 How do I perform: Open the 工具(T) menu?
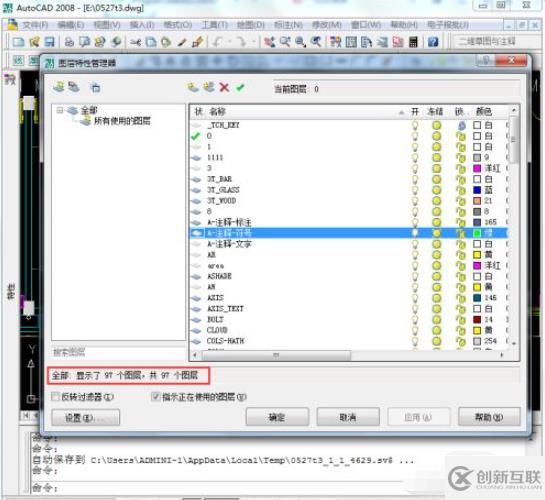click(x=214, y=25)
